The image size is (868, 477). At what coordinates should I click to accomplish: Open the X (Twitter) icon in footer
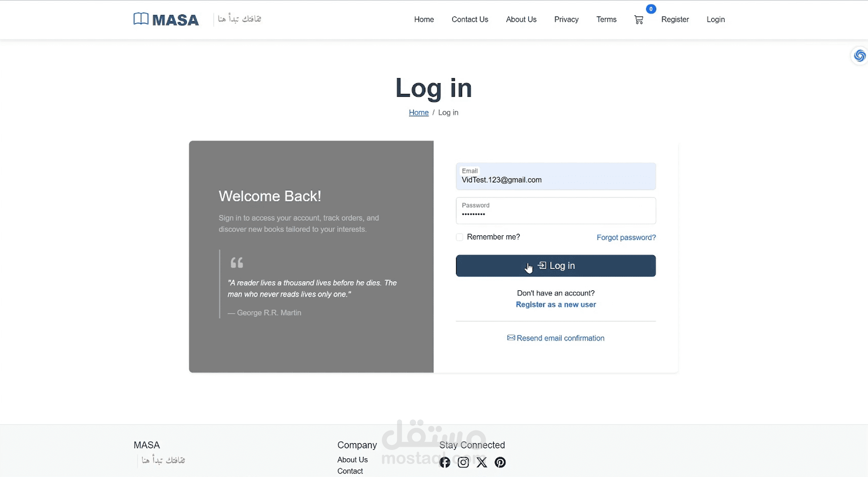[482, 462]
